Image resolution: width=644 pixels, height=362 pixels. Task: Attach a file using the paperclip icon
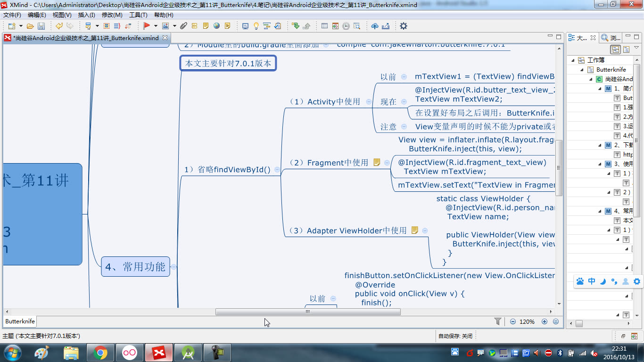click(183, 26)
